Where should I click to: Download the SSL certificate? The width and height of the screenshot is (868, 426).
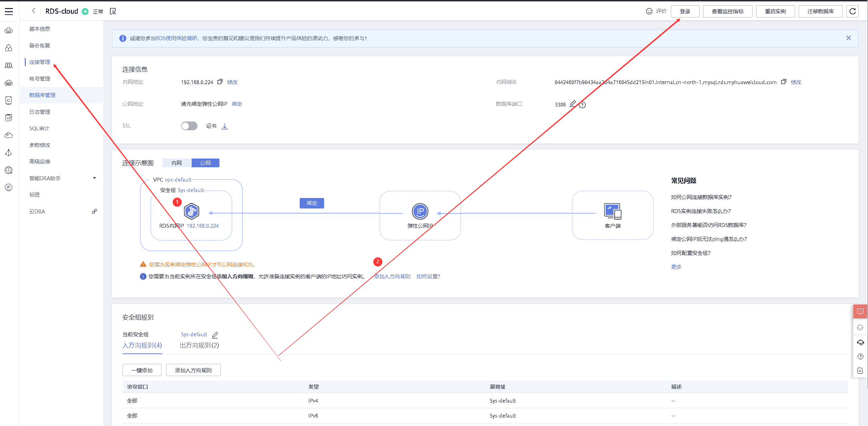point(225,126)
